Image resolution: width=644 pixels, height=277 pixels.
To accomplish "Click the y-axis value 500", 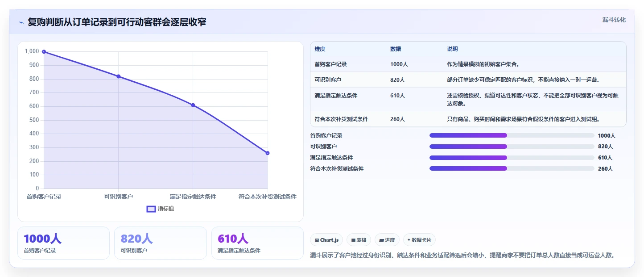I will tap(34, 120).
